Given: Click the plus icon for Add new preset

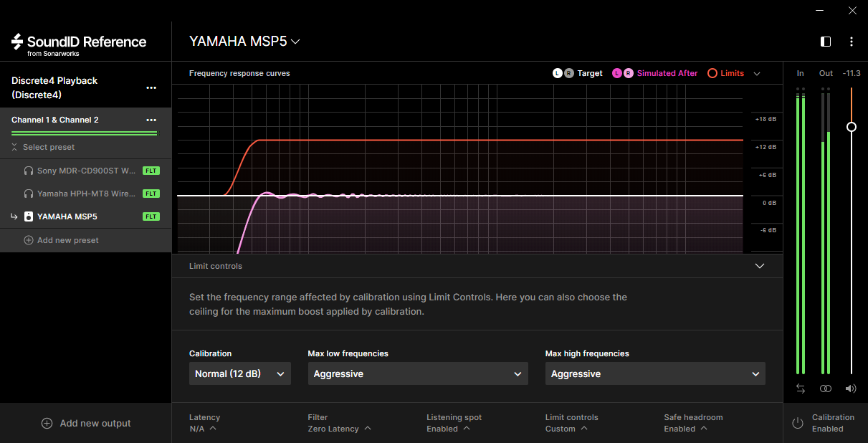Looking at the screenshot, I should (x=29, y=240).
